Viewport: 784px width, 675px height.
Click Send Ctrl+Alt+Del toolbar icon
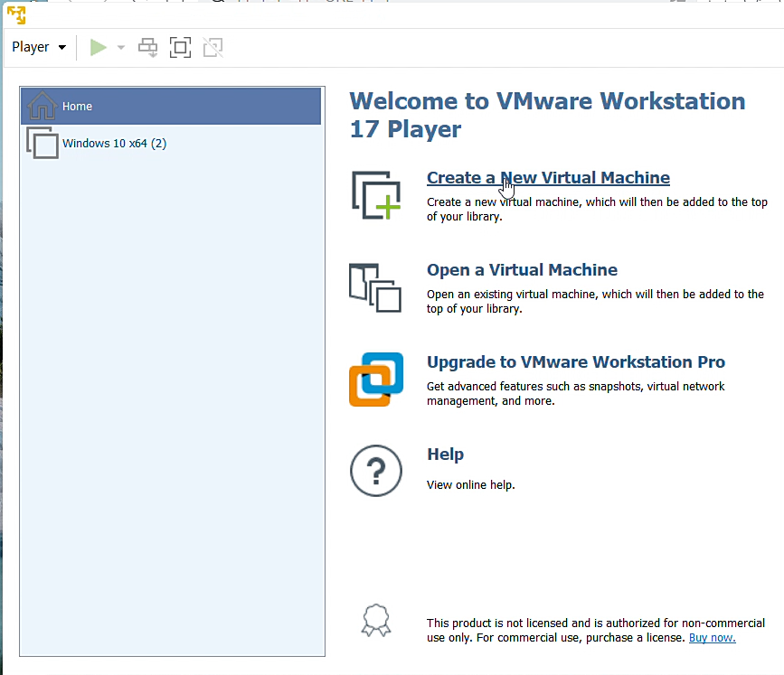[147, 48]
